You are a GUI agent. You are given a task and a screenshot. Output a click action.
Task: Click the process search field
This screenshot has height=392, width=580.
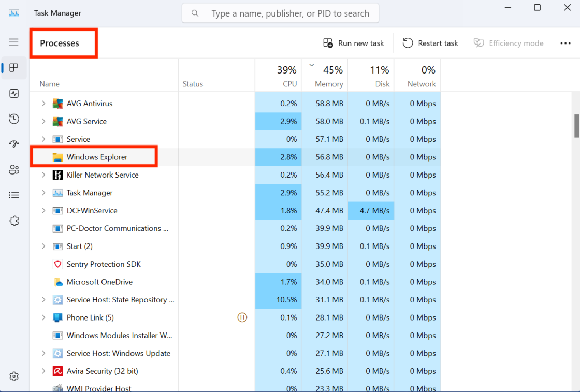280,13
